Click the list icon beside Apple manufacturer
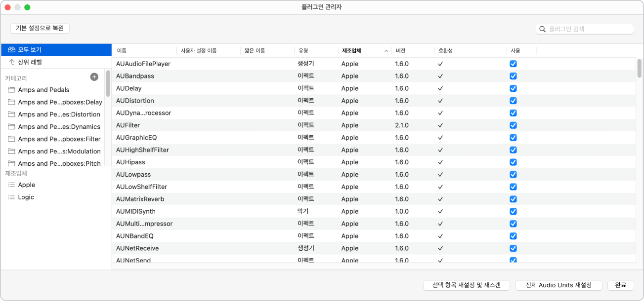 pos(11,185)
